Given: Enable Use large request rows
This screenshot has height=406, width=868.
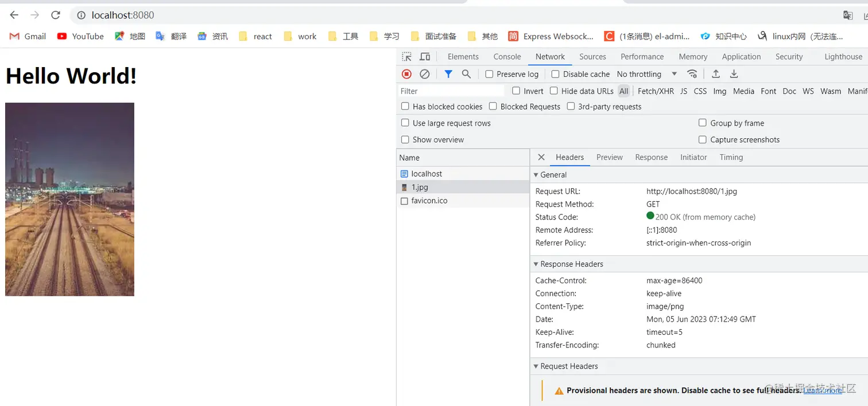Looking at the screenshot, I should [x=405, y=123].
